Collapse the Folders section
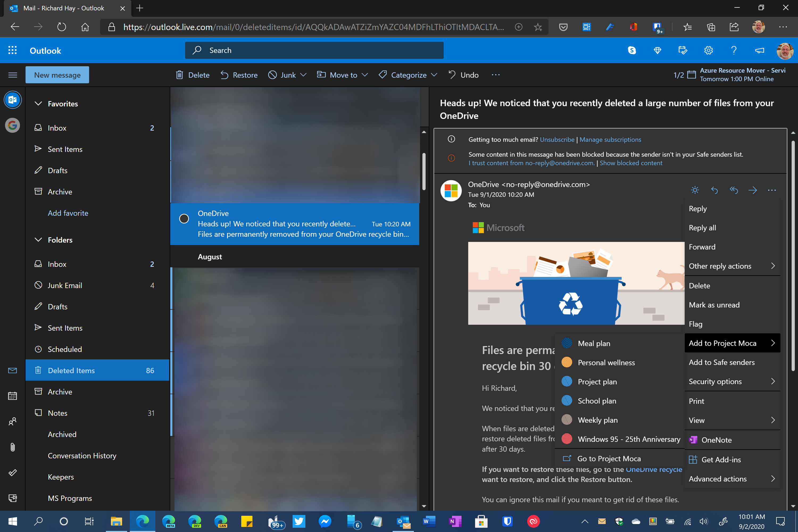 tap(38, 240)
